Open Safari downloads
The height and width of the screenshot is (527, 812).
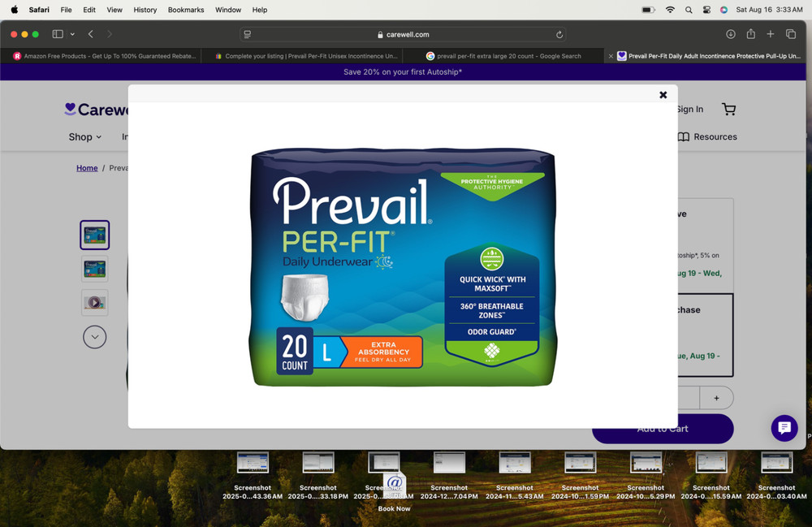coord(731,34)
